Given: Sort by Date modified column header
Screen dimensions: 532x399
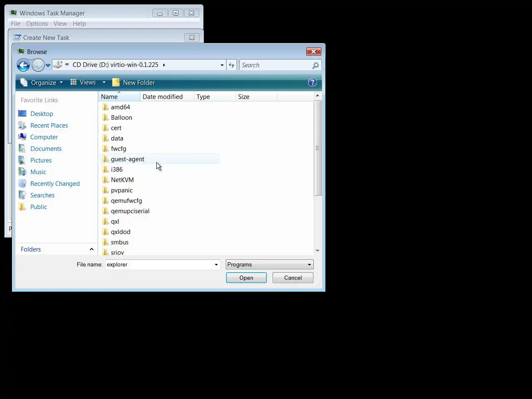Looking at the screenshot, I should coord(167,96).
